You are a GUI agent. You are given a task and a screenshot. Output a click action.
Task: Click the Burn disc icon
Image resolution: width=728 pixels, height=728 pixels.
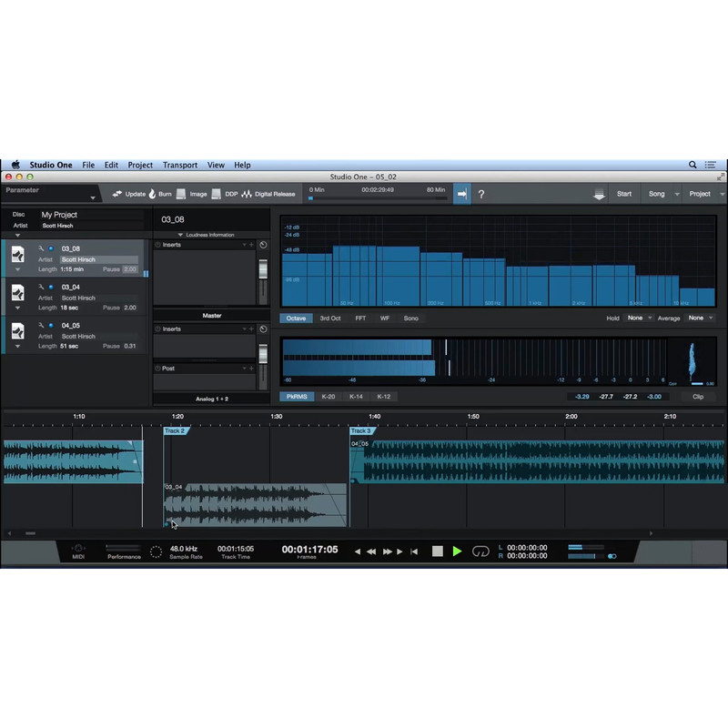tap(153, 194)
